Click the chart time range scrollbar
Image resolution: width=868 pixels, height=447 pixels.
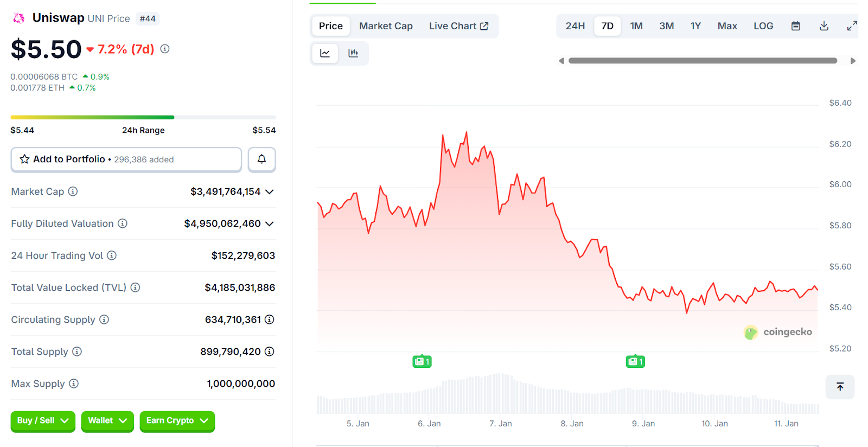[703, 61]
